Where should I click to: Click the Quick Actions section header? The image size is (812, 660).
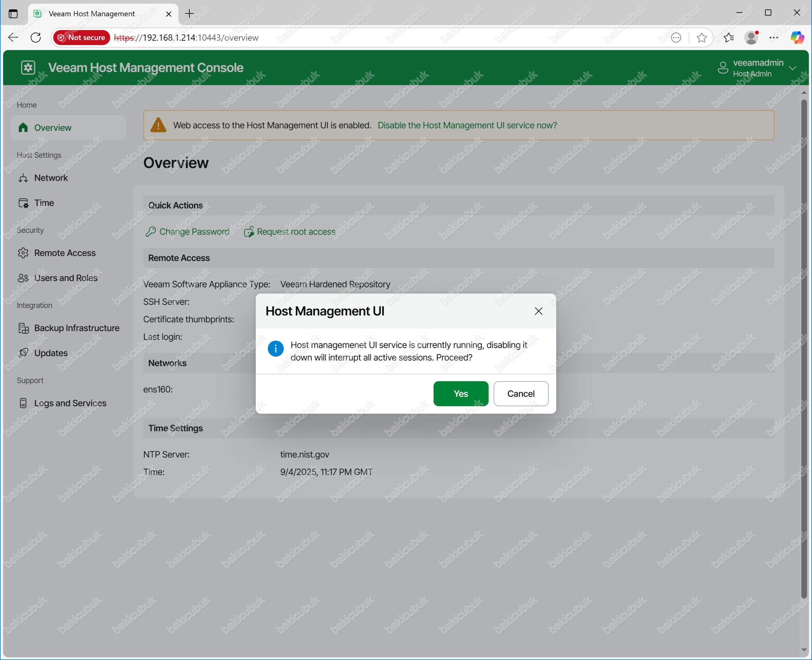coord(458,205)
